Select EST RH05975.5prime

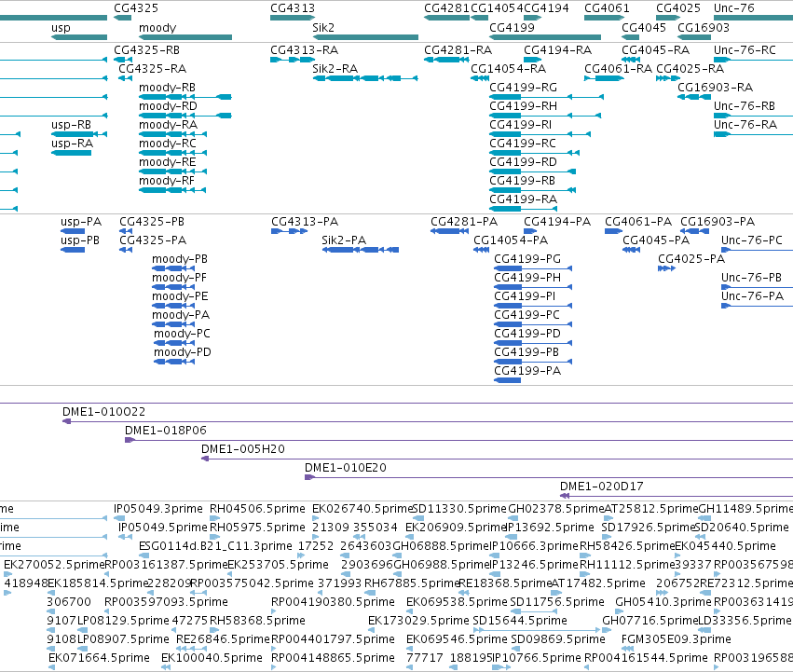pyautogui.click(x=257, y=528)
